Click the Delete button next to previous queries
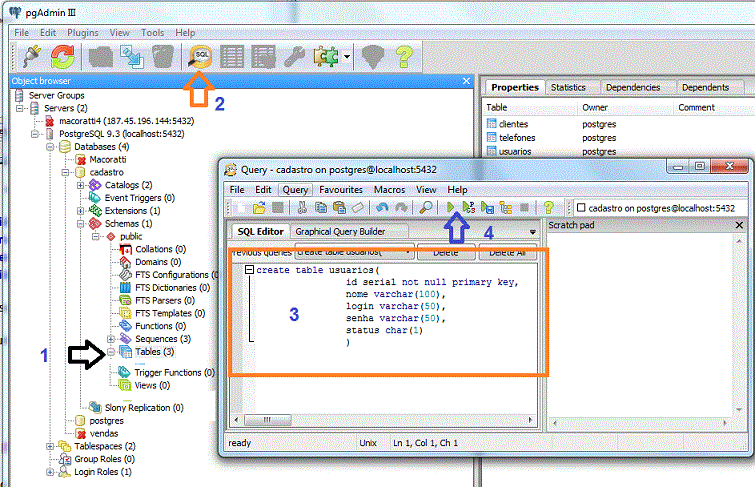The height and width of the screenshot is (487, 755). pyautogui.click(x=445, y=252)
